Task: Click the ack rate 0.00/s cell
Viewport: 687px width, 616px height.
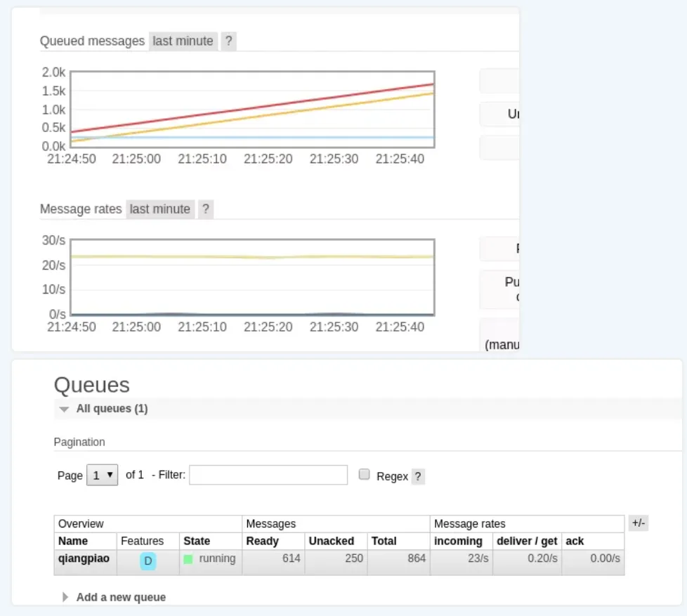Action: click(593, 562)
